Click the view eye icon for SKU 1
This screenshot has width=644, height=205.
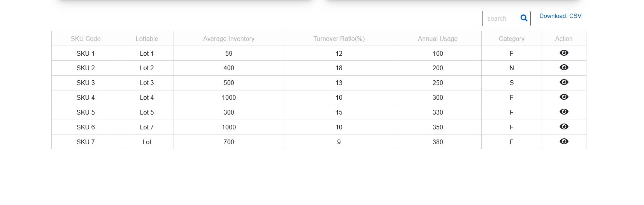point(564,53)
